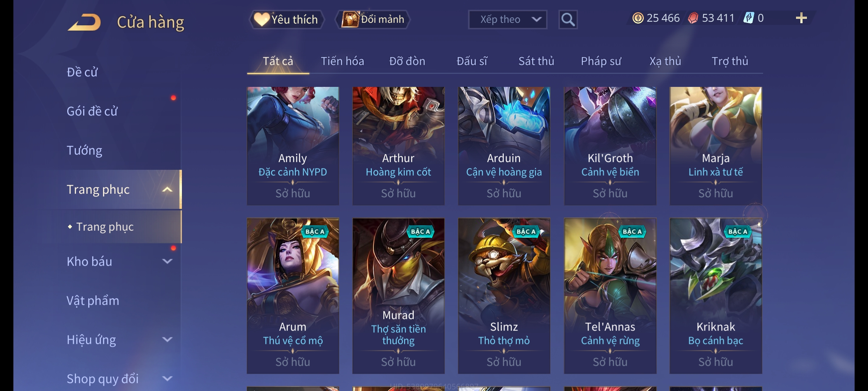Tap the red gem currency icon

(693, 18)
